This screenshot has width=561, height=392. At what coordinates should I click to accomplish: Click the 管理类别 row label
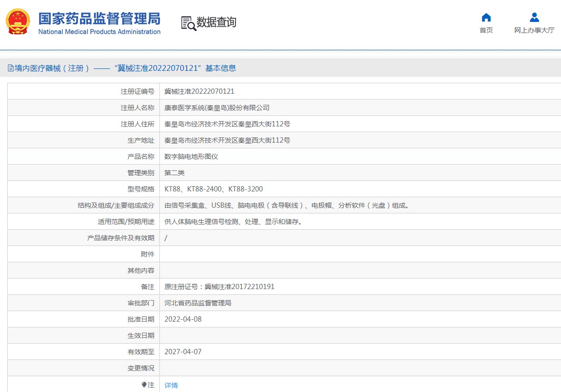[141, 173]
